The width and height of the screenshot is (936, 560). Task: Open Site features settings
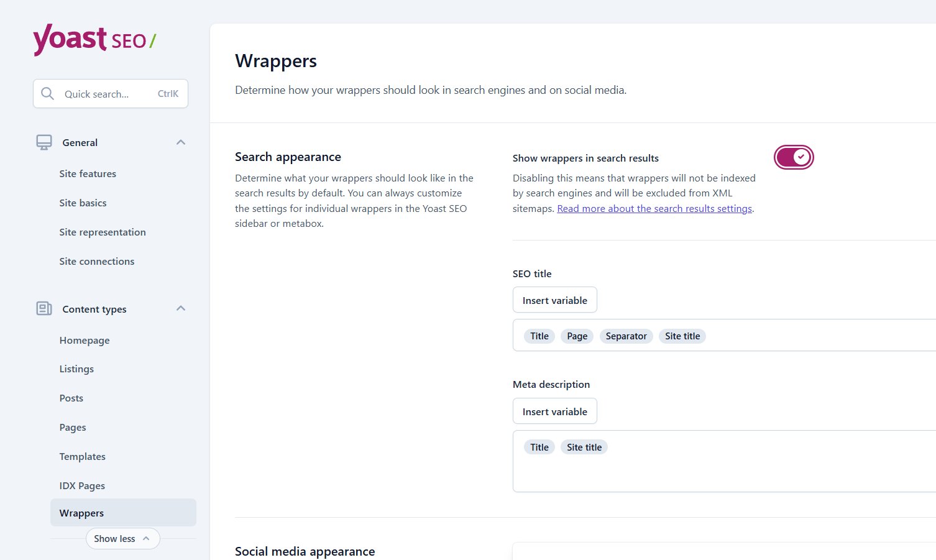[88, 174]
